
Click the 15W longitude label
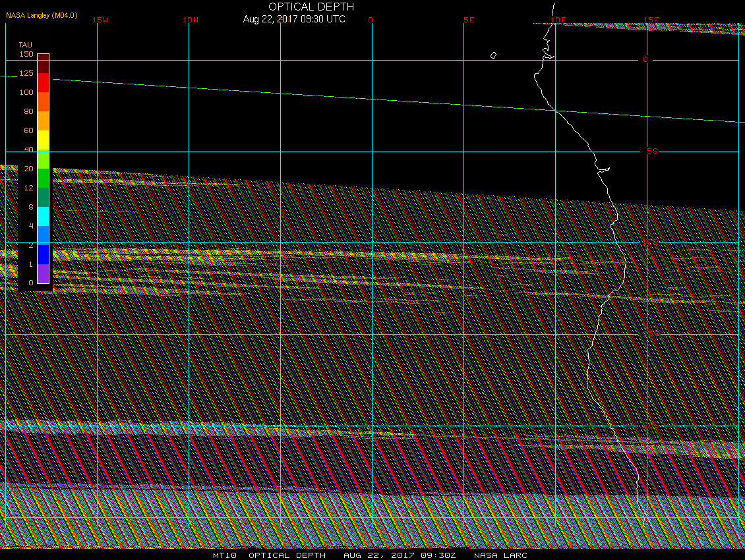click(100, 20)
